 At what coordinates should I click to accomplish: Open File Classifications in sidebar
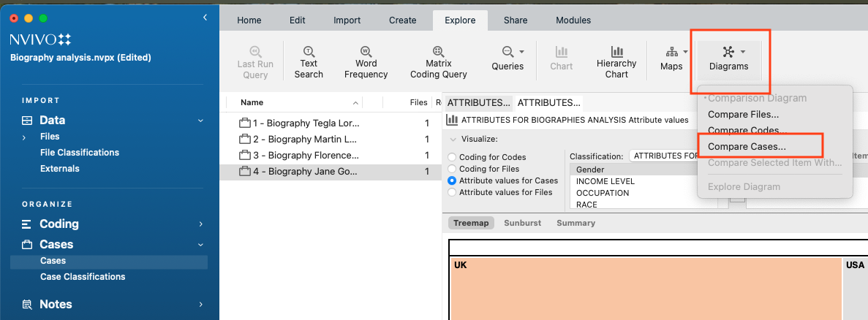point(80,153)
